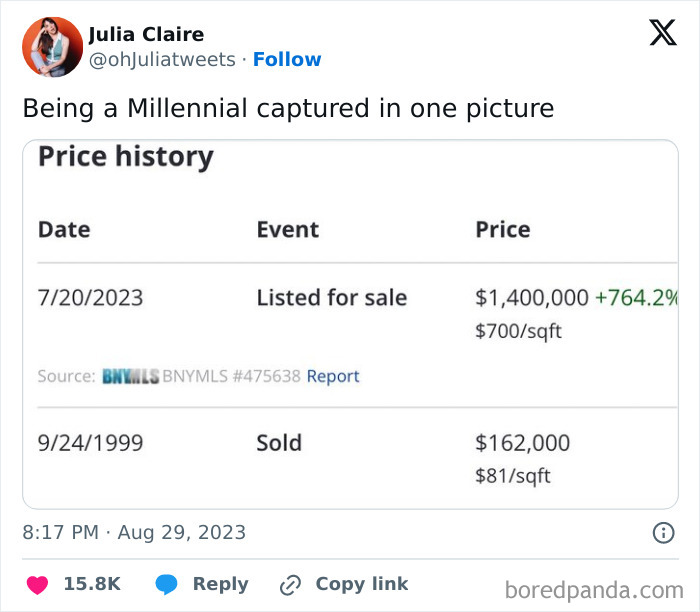Click the 9/24/1999 sold date
Viewport: 700px width, 612px height.
coord(88,442)
